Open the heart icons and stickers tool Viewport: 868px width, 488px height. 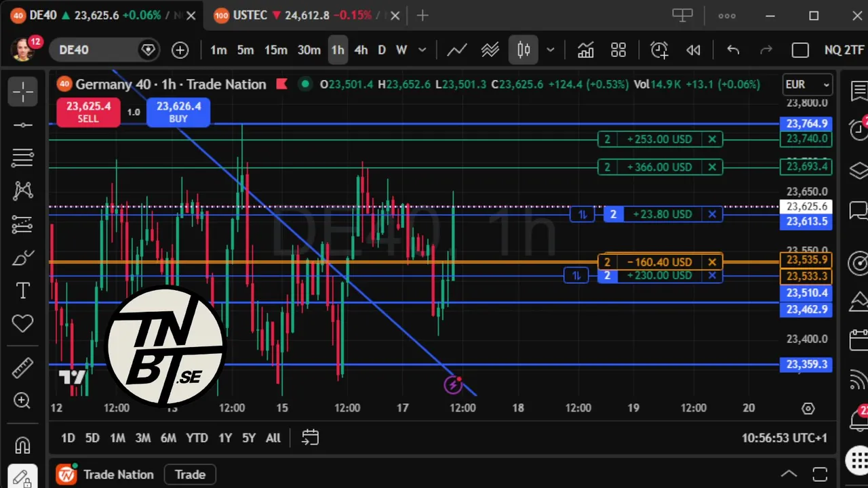coord(22,324)
